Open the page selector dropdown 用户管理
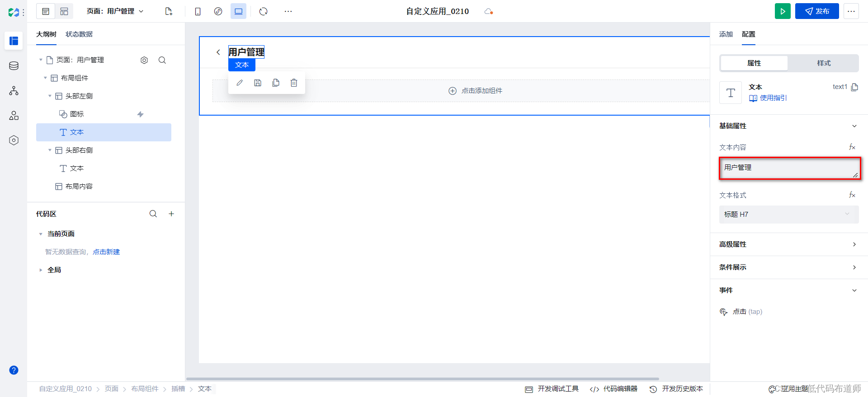The width and height of the screenshot is (868, 397). coord(115,11)
